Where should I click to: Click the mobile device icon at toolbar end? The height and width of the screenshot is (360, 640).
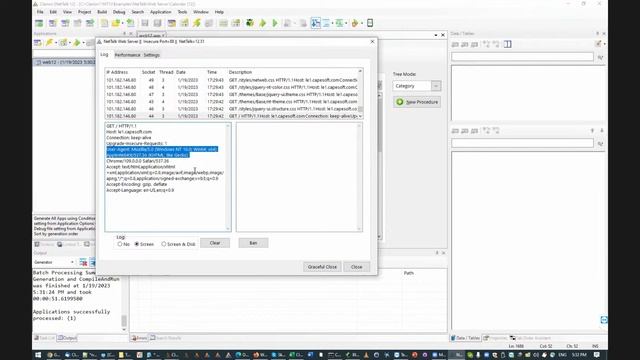point(370,23)
